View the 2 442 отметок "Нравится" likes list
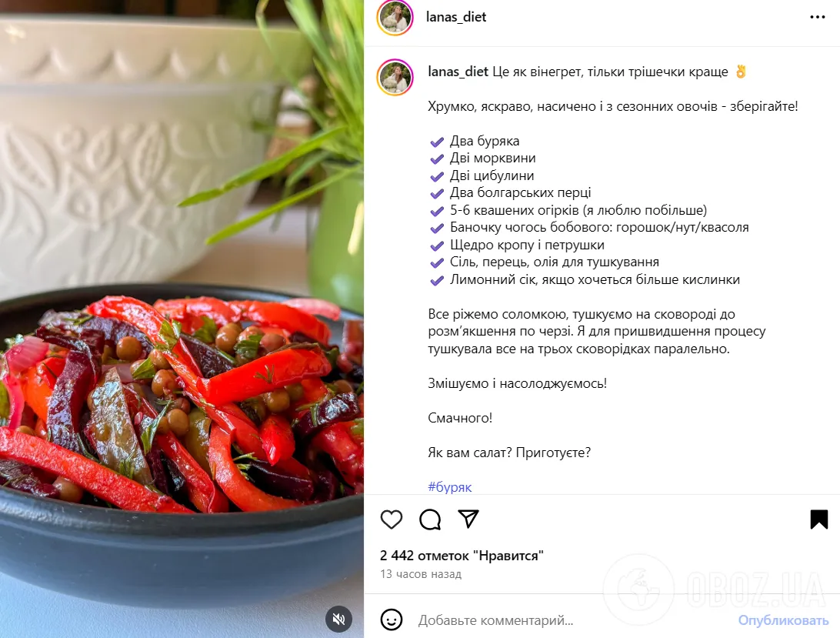Screen dimensions: 840x638 462,556
